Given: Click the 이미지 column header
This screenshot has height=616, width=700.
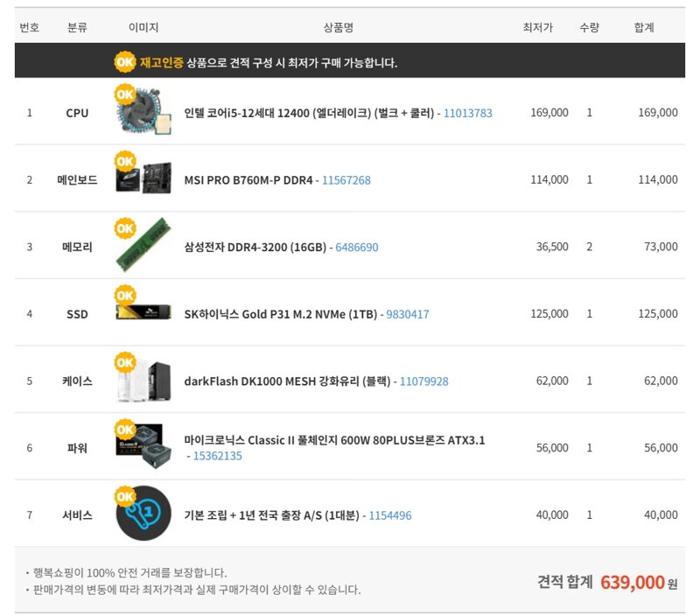Looking at the screenshot, I should [143, 28].
